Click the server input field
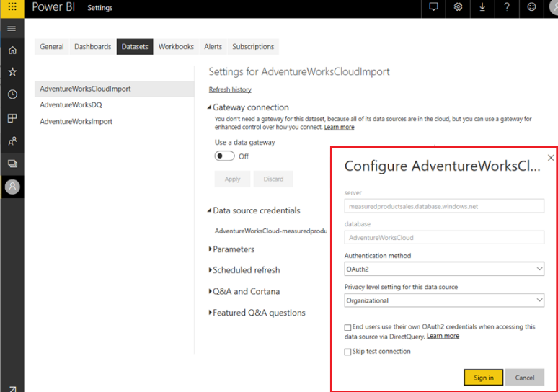 [444, 206]
